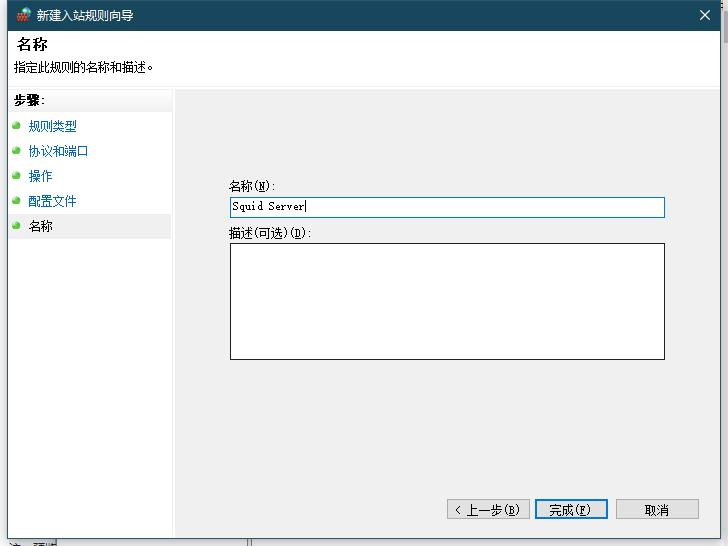Click the green dot beside 规则类型
Screen dimensions: 728x546
(x=16, y=126)
